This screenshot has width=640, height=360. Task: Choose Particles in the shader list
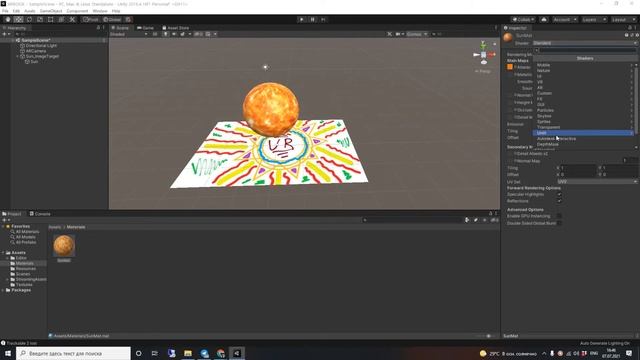pos(583,110)
